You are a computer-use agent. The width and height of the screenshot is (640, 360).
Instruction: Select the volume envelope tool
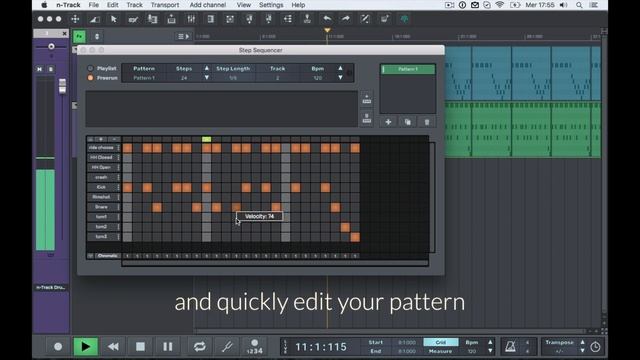(x=95, y=19)
